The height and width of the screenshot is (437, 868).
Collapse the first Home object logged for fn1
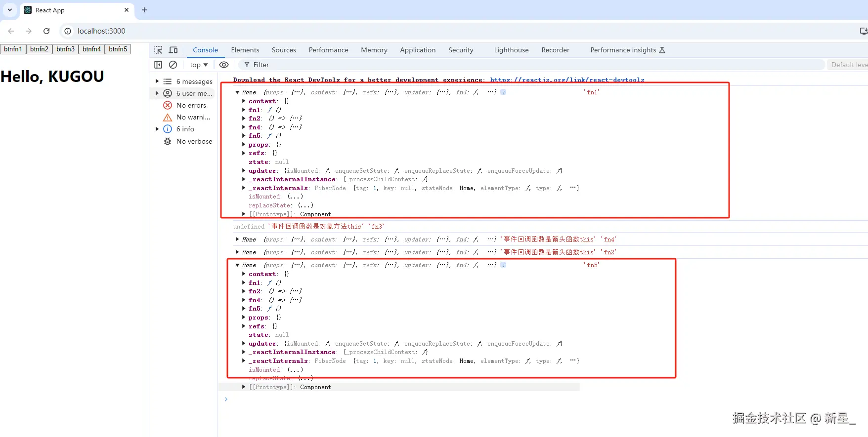(x=237, y=92)
